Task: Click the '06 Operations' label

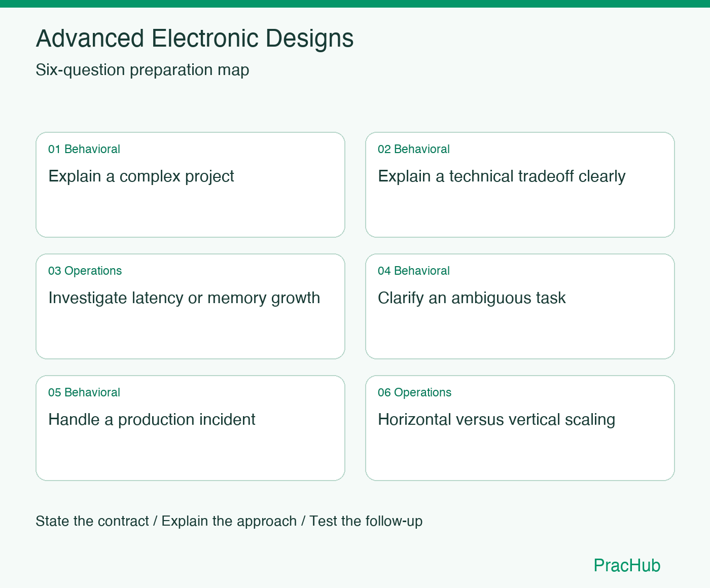Action: point(415,392)
